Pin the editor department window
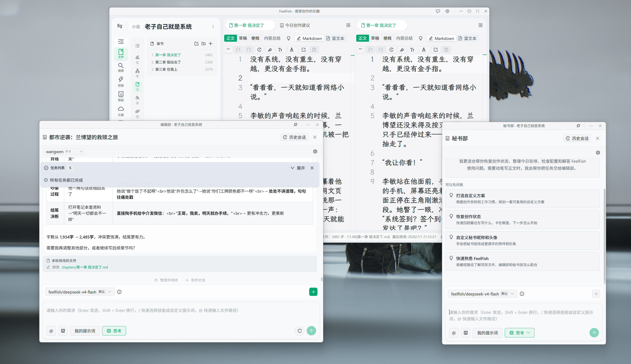The image size is (631, 364). [296, 125]
